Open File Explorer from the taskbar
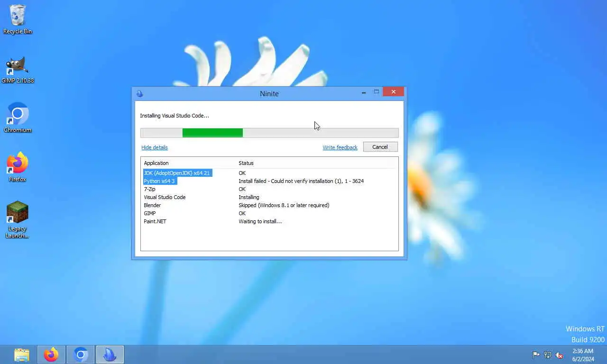 22,355
